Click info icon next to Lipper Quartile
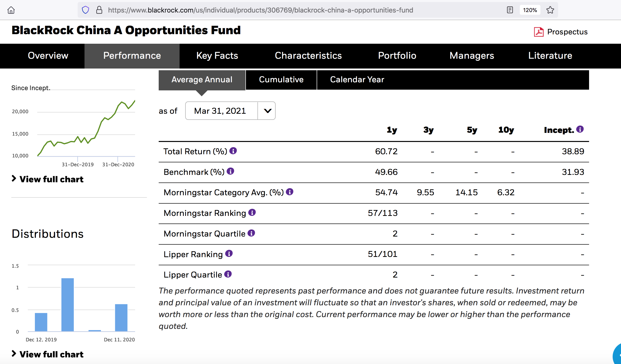 click(228, 274)
